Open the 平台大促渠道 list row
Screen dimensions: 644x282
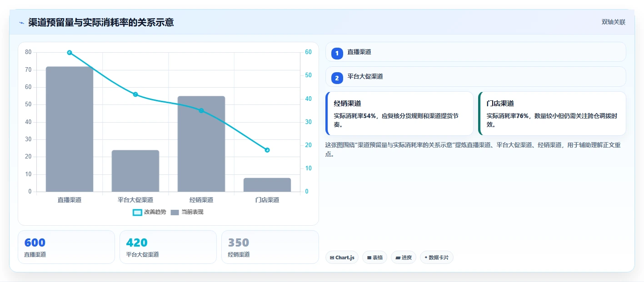click(x=475, y=76)
